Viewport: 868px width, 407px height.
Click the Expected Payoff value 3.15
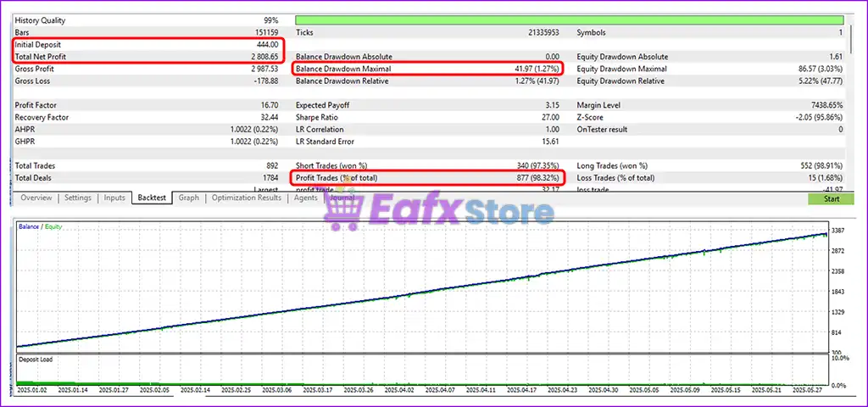(x=553, y=105)
